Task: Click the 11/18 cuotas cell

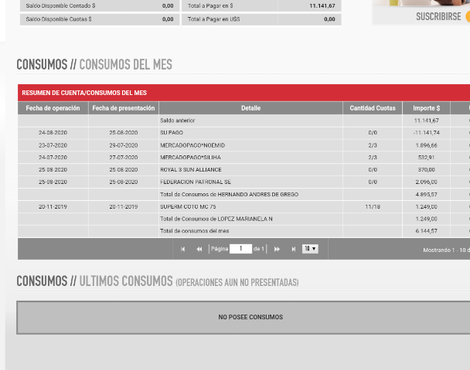Action: [372, 207]
